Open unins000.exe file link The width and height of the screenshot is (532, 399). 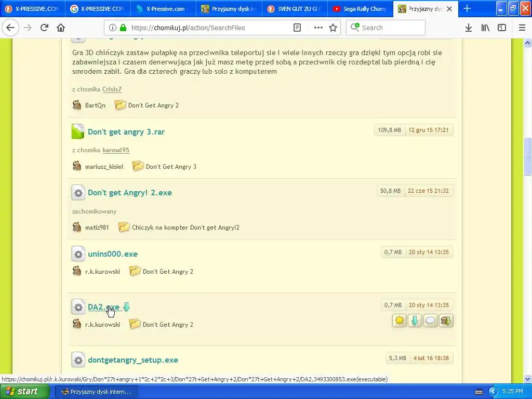click(x=113, y=254)
